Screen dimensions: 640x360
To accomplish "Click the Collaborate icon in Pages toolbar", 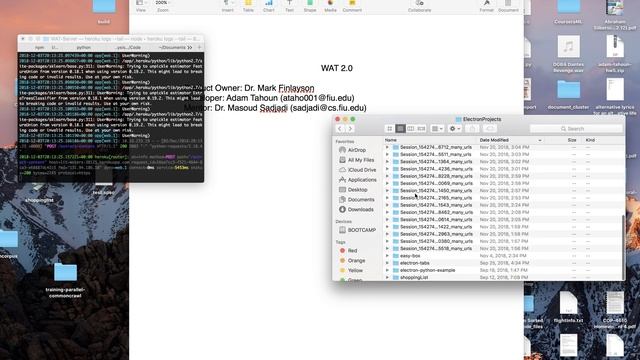I will 419,6.
